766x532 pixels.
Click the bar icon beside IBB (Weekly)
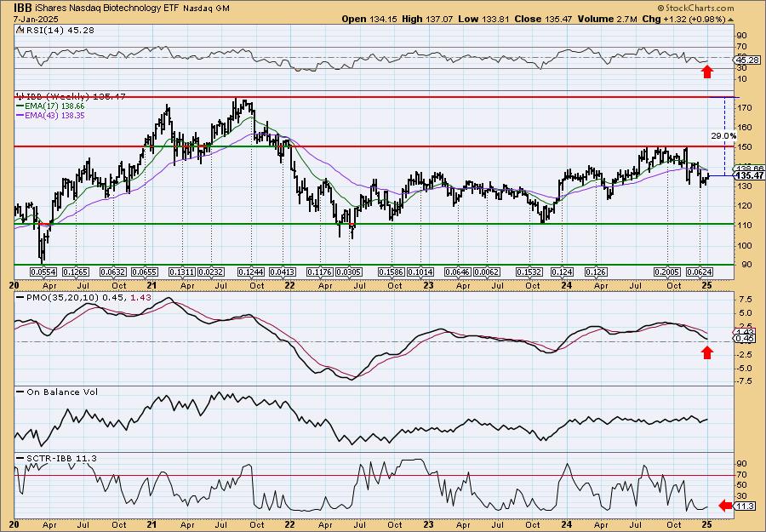pyautogui.click(x=20, y=97)
